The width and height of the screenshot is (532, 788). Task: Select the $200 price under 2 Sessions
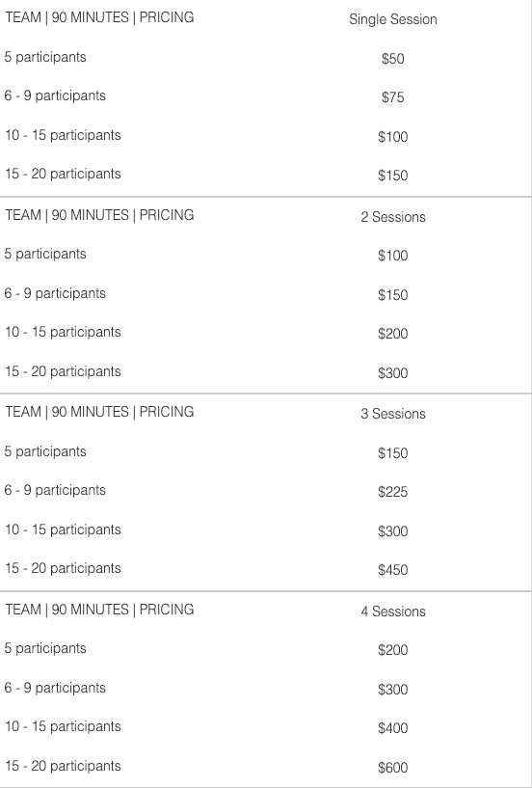393,334
